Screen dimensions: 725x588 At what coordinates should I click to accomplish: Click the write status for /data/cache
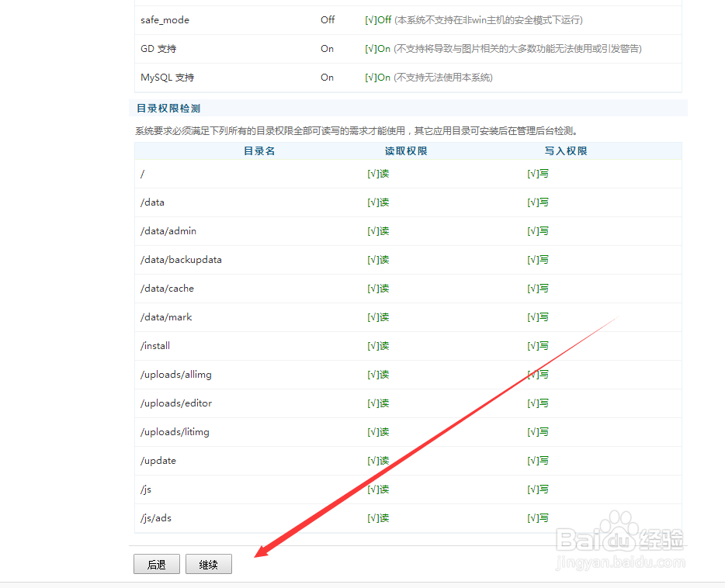(x=538, y=289)
